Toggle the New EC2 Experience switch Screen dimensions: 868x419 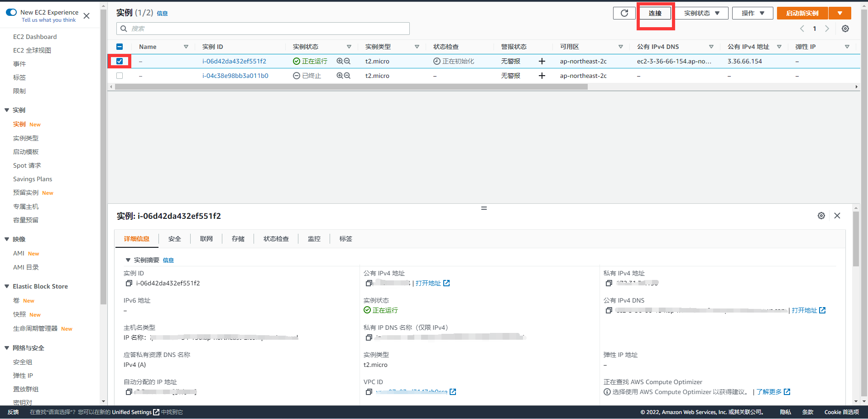tap(11, 12)
